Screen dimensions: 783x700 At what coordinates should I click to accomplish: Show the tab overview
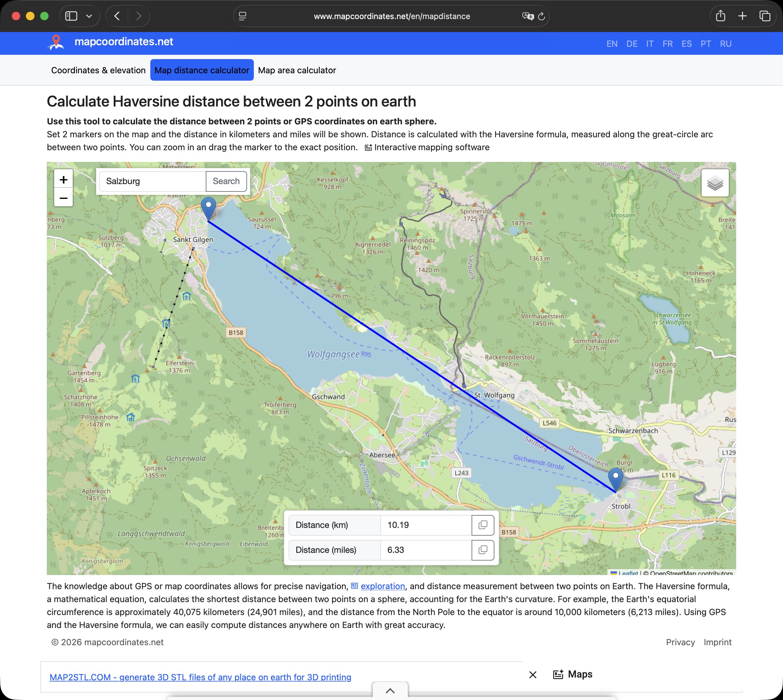[x=765, y=16]
